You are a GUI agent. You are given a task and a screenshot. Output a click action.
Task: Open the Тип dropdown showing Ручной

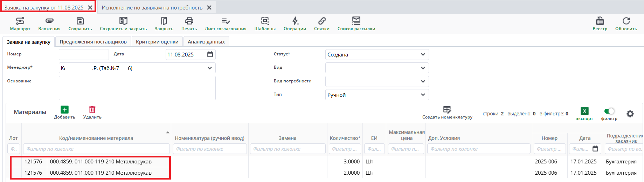[423, 95]
